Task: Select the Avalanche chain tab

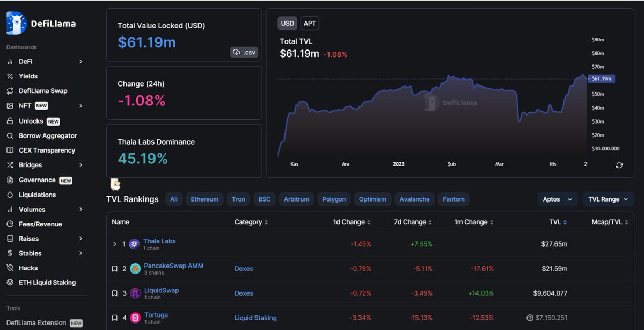Action: tap(414, 199)
